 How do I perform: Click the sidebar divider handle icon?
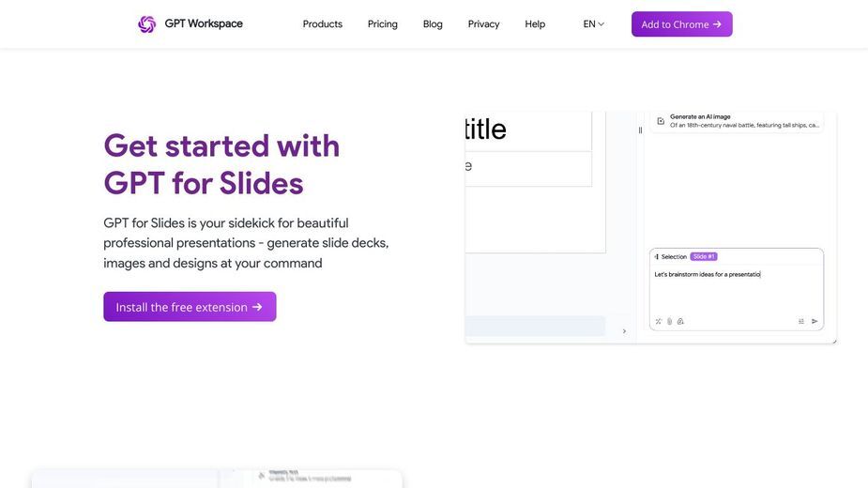640,130
